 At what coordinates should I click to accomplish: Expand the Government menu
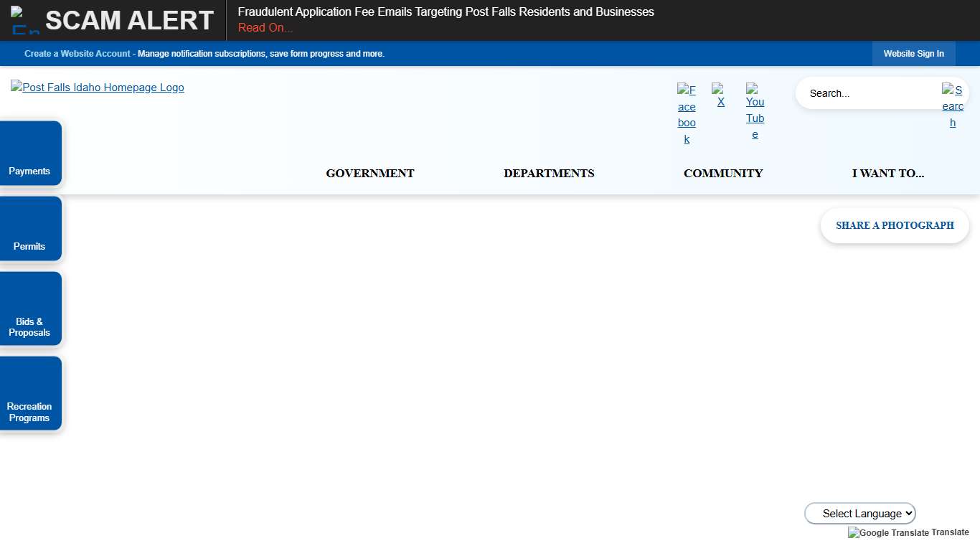[x=369, y=174]
